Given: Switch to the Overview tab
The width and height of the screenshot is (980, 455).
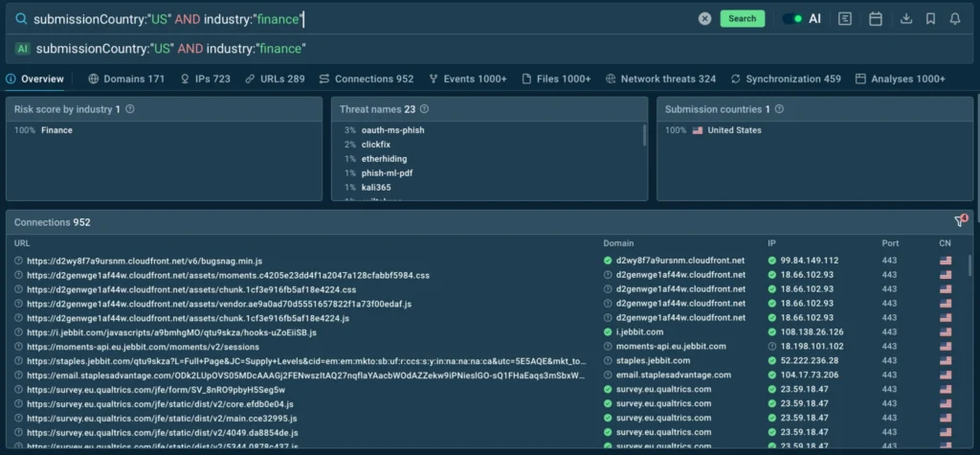Looking at the screenshot, I should pyautogui.click(x=35, y=79).
